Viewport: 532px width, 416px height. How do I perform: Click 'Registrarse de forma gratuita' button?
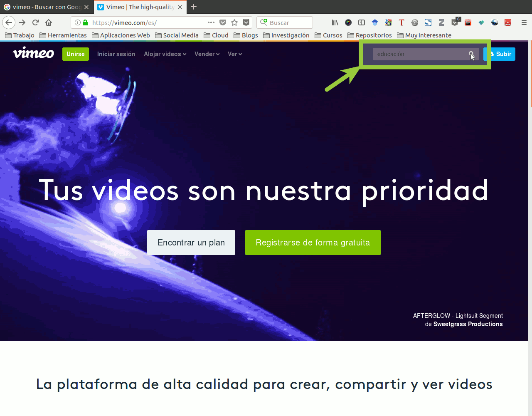(x=313, y=243)
